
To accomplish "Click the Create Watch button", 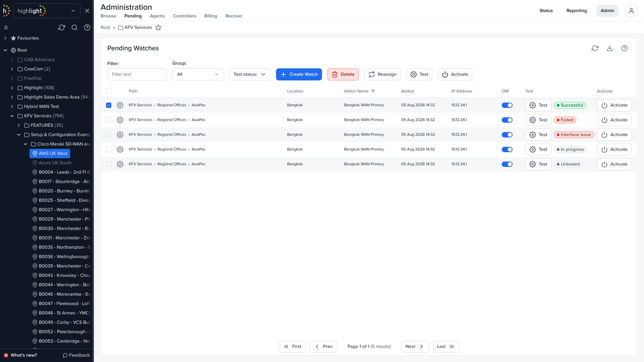I will pyautogui.click(x=299, y=74).
